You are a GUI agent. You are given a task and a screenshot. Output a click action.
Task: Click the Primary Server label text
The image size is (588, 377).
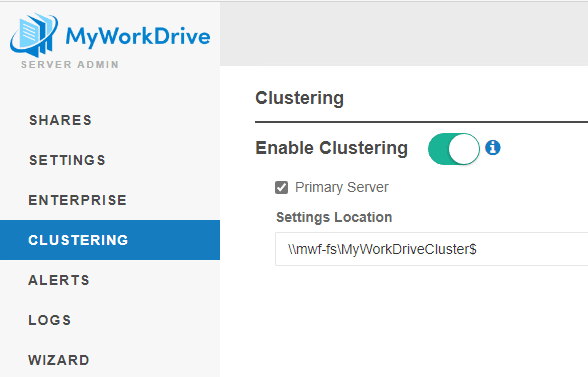[x=342, y=187]
